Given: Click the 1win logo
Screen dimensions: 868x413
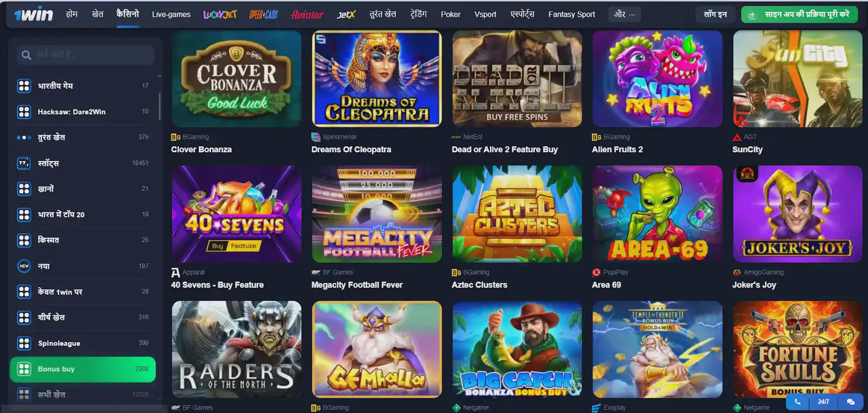Looking at the screenshot, I should pos(34,14).
